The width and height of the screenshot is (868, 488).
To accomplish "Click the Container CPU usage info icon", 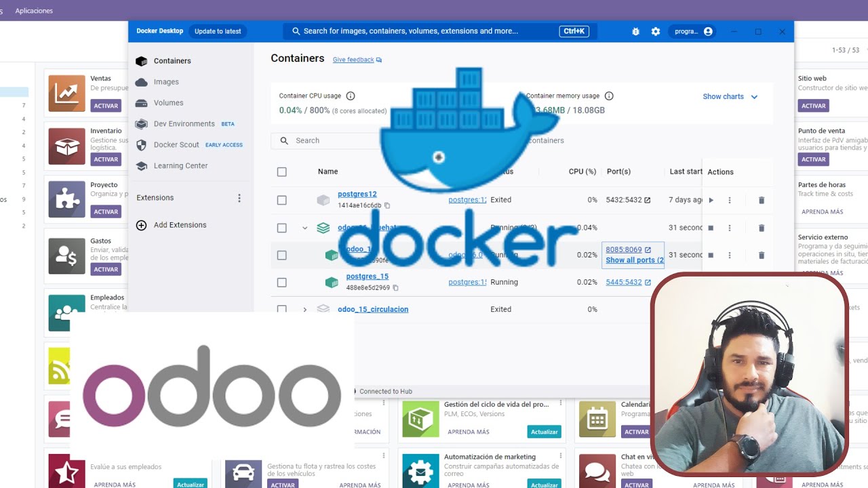I will coord(351,96).
